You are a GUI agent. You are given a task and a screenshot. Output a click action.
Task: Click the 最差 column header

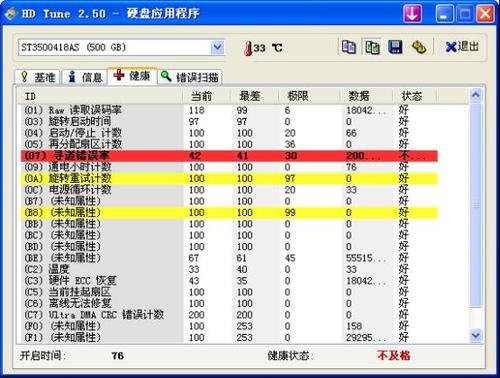[x=254, y=96]
